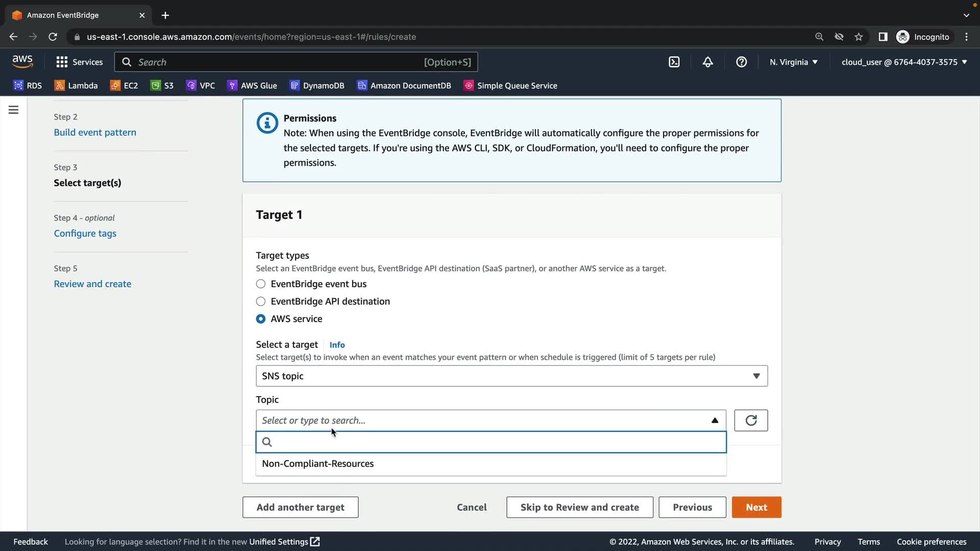The image size is (980, 551).
Task: Go to Simple Queue Service shortcut
Action: pos(510,86)
